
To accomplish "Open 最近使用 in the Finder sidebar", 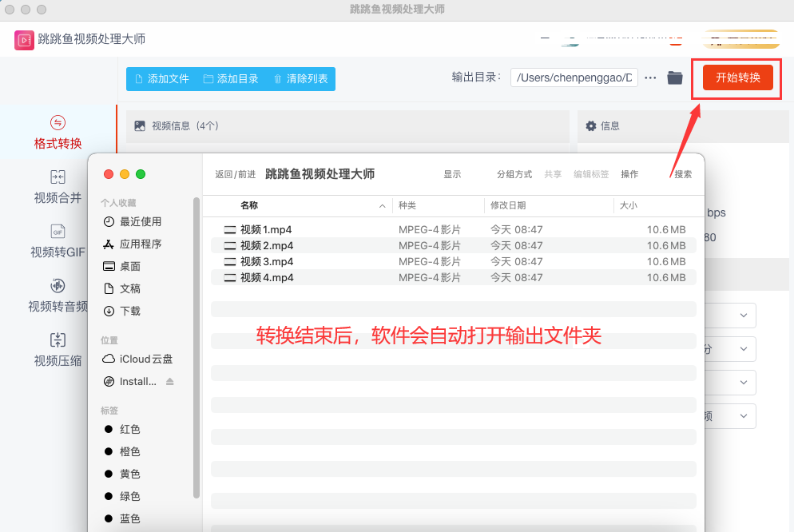I will 132,222.
